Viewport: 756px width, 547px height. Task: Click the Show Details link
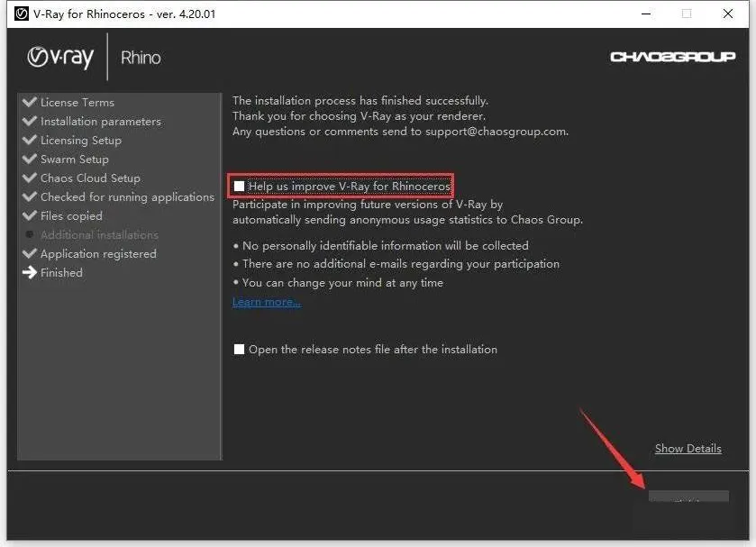point(688,449)
